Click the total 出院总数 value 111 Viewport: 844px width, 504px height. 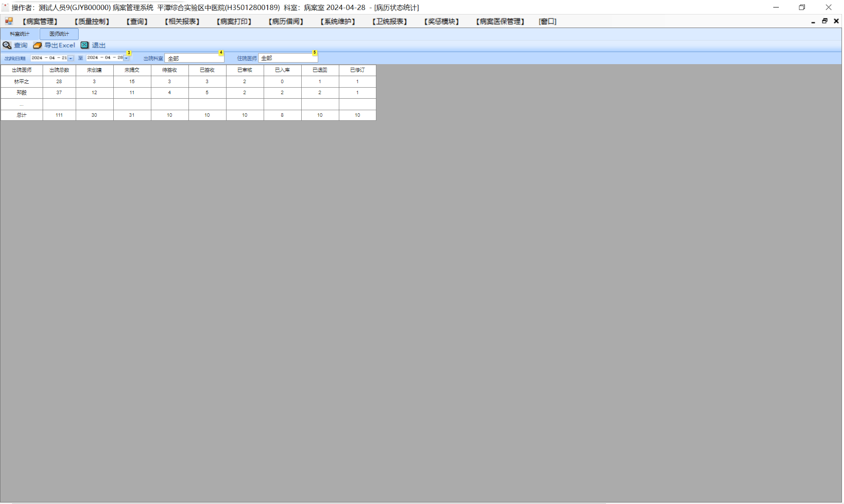[59, 115]
